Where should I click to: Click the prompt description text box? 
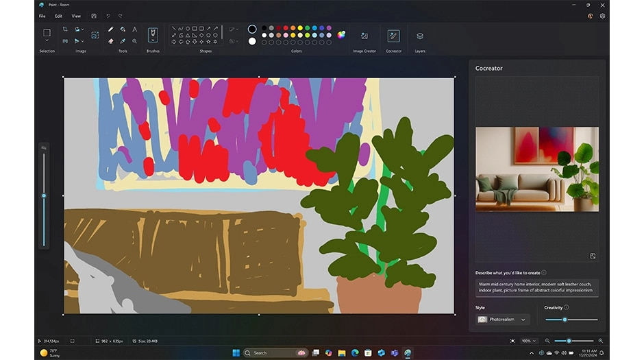click(537, 287)
